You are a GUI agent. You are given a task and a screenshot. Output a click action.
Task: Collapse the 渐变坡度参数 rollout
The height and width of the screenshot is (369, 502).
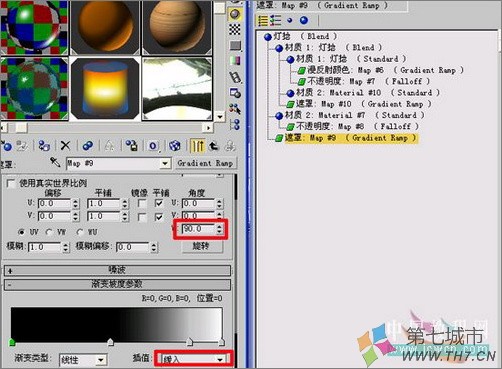tap(117, 284)
